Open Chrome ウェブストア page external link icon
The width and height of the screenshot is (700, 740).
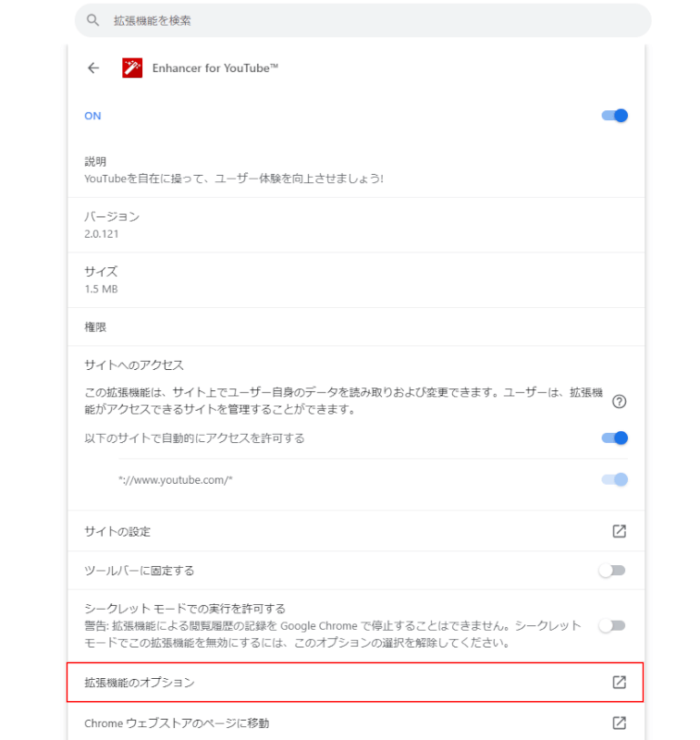(619, 722)
